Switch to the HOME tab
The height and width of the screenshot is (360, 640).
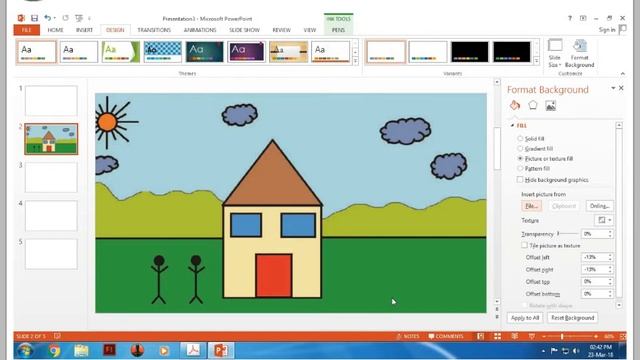coord(55,30)
